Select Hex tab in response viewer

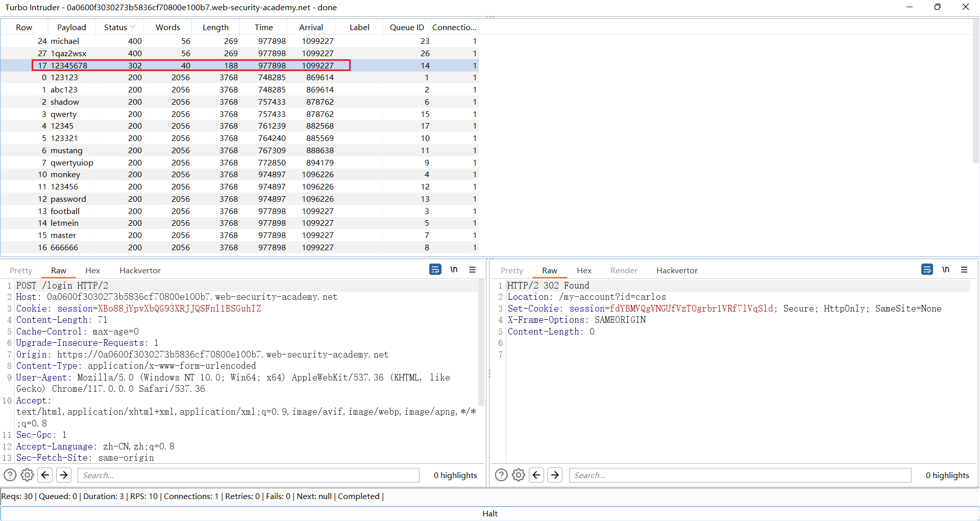[584, 271]
